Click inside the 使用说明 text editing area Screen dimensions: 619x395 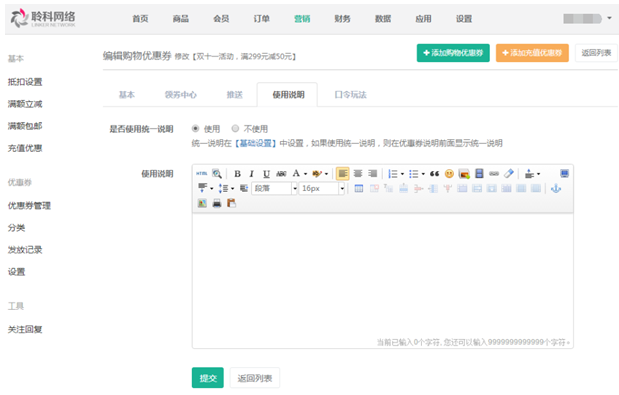click(x=383, y=276)
